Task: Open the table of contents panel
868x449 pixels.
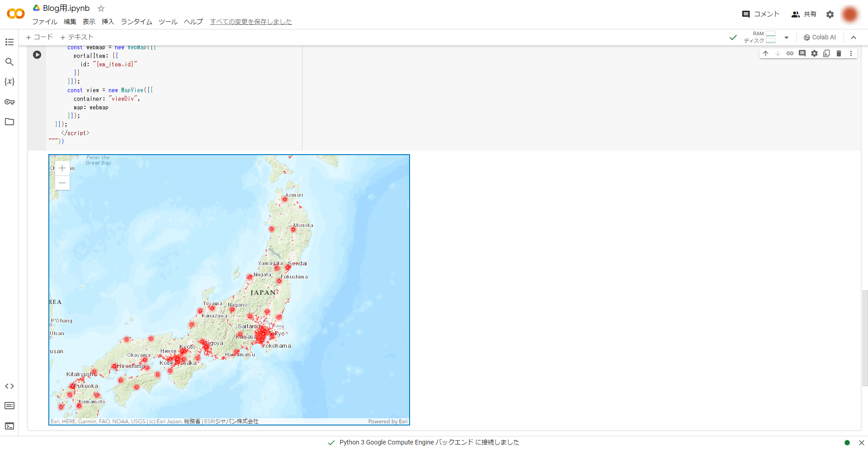Action: click(x=9, y=42)
